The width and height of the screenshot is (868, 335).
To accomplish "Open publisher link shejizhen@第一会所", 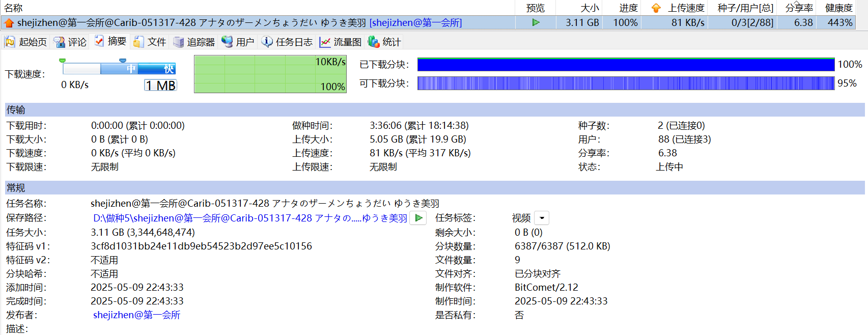I will tap(136, 315).
